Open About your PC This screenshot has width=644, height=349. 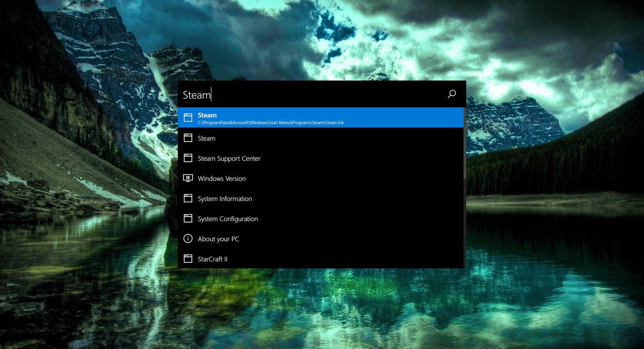(321, 239)
